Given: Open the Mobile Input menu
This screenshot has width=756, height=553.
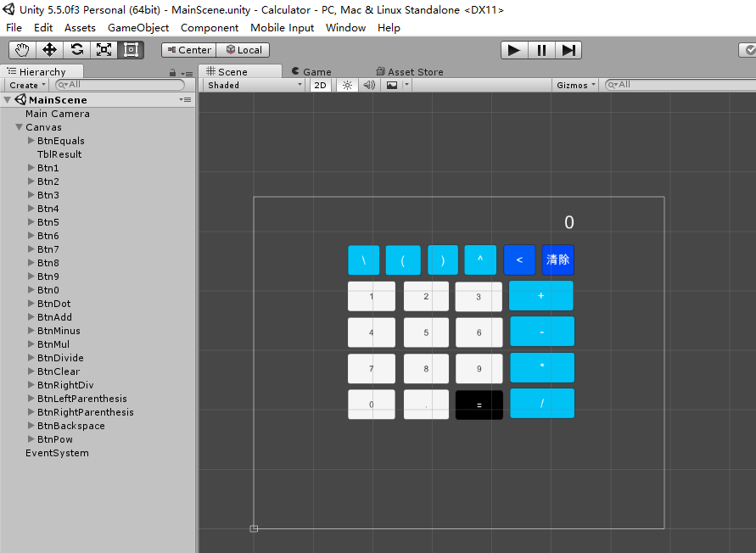Looking at the screenshot, I should tap(282, 28).
